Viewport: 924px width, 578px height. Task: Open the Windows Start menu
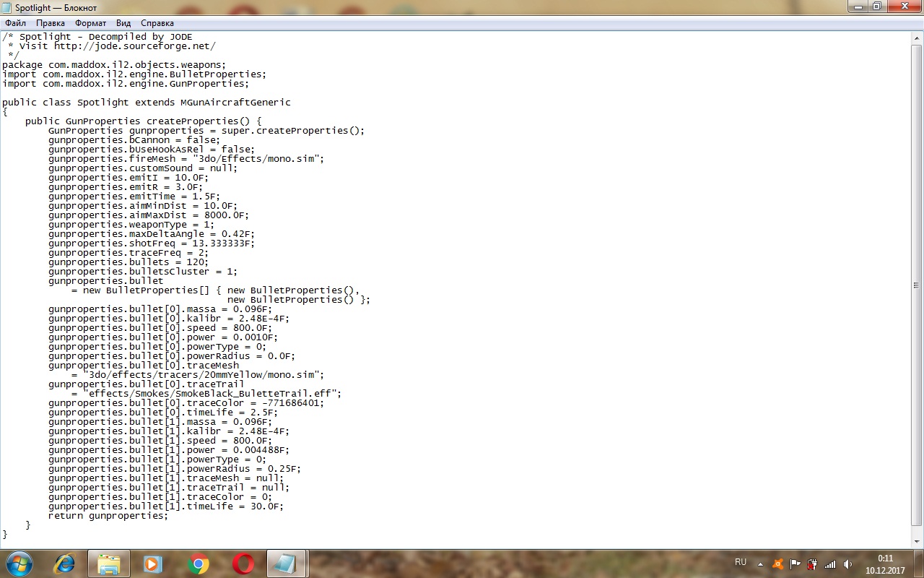click(x=18, y=564)
